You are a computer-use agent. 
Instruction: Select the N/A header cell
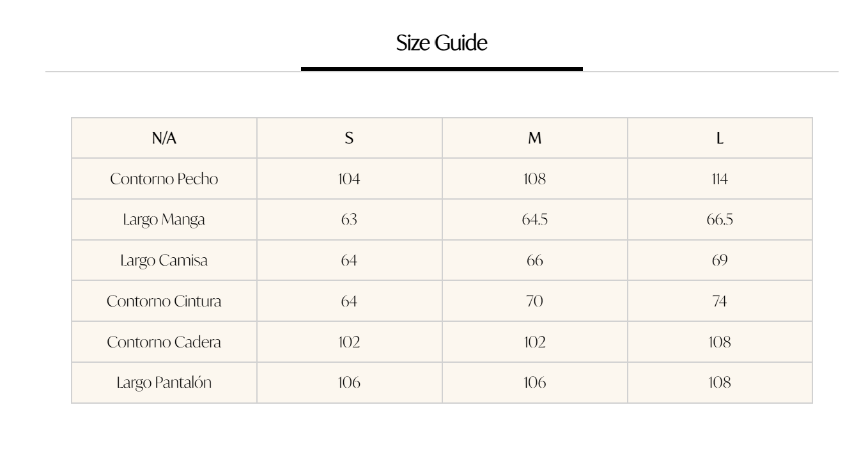pos(164,138)
